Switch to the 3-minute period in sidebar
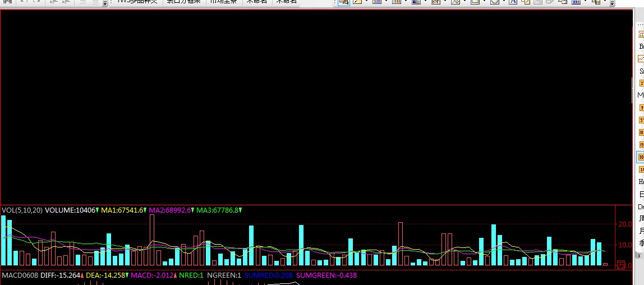644x285 pixels. point(641,108)
